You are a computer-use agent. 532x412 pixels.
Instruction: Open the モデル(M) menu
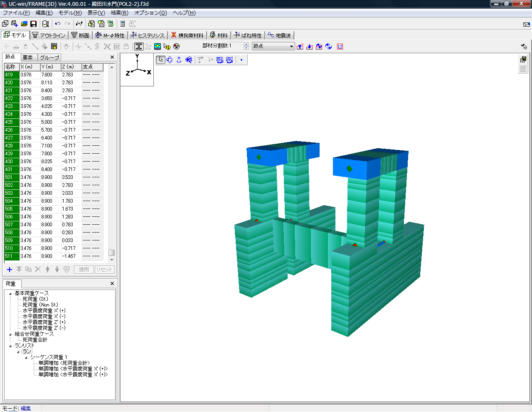point(70,13)
